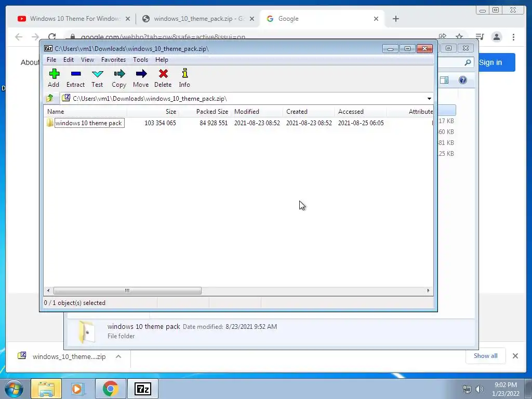Click the 7-Zip taskbar icon
The height and width of the screenshot is (399, 532).
(142, 389)
